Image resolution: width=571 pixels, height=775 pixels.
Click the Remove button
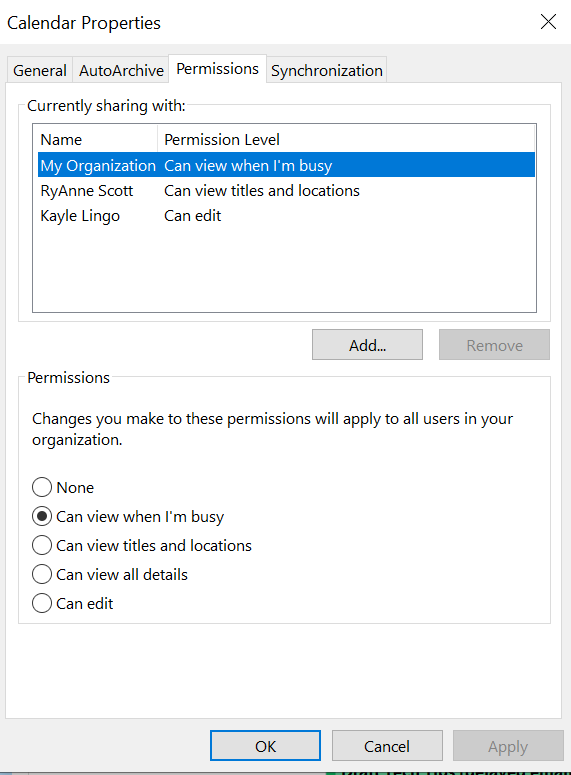coord(494,345)
